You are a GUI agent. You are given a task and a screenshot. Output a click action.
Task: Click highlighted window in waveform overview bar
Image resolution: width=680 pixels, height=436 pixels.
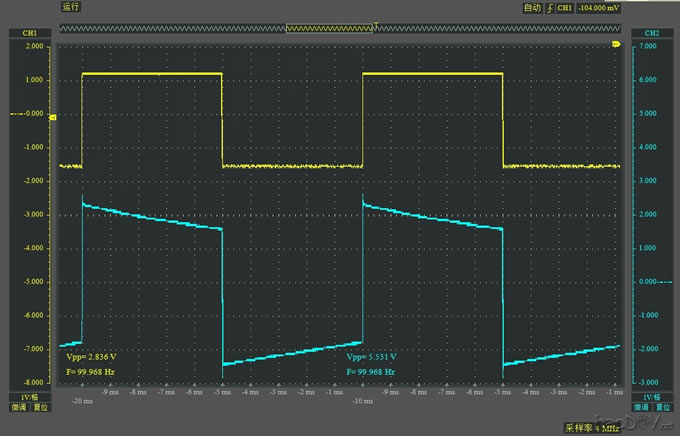pos(329,28)
